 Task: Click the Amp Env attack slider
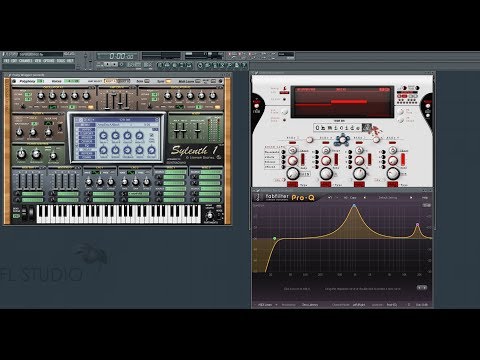point(108,101)
